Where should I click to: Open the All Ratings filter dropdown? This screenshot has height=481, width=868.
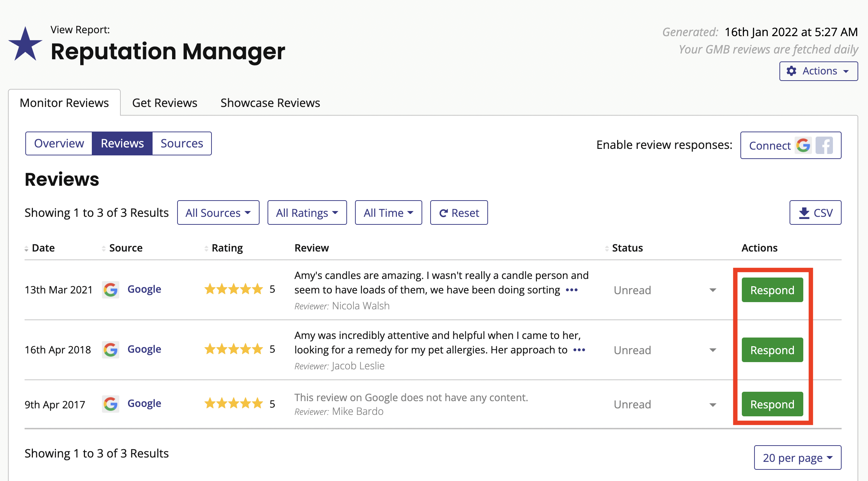307,212
